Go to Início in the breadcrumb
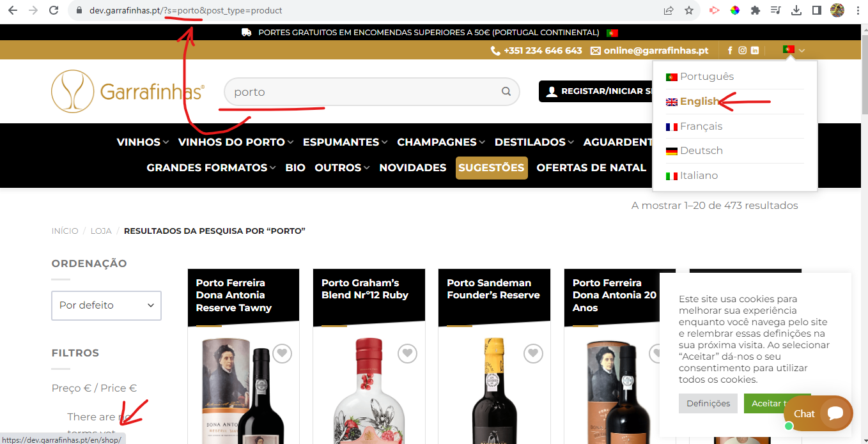This screenshot has width=868, height=444. tap(65, 231)
